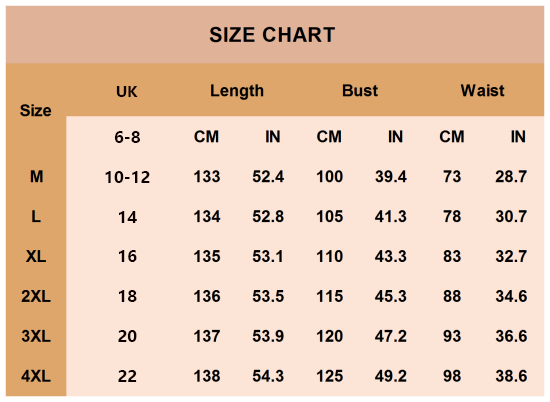Click length value 133 cm
This screenshot has width=550, height=402.
tap(207, 176)
